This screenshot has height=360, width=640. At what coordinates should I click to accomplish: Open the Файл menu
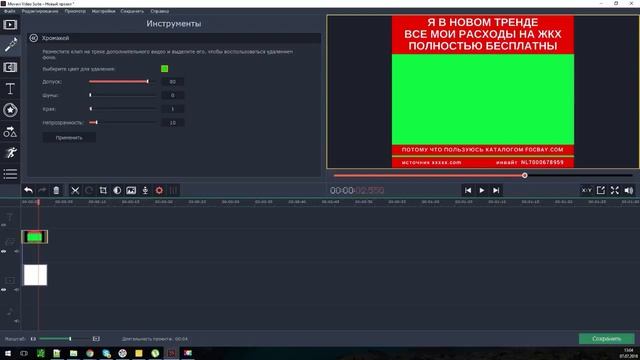(9, 11)
